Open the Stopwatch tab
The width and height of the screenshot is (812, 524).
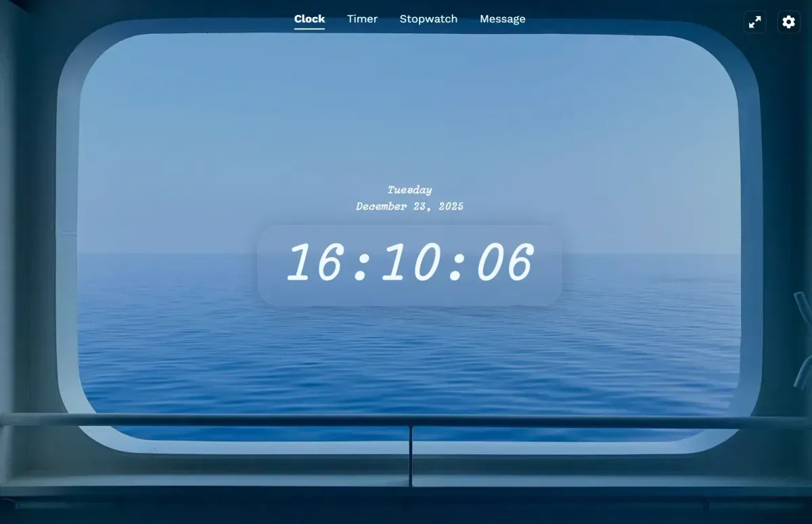(429, 19)
